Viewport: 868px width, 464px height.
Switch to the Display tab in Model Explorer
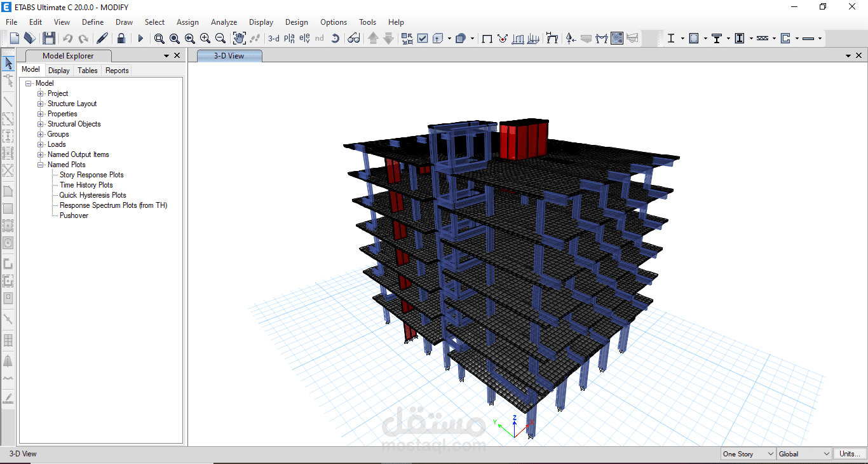click(x=59, y=71)
